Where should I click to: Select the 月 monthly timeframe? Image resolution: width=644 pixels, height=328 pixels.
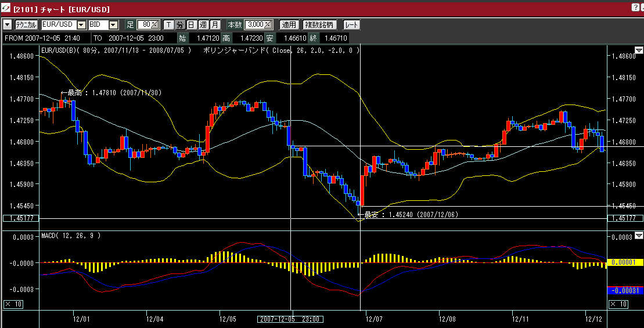[x=215, y=24]
